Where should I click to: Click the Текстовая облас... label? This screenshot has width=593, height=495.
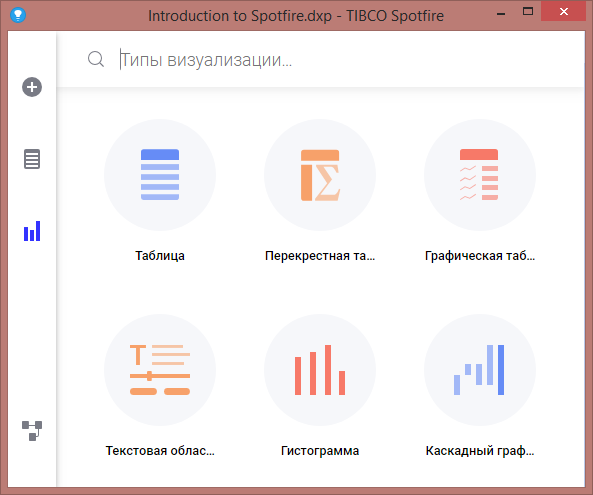[x=160, y=451]
